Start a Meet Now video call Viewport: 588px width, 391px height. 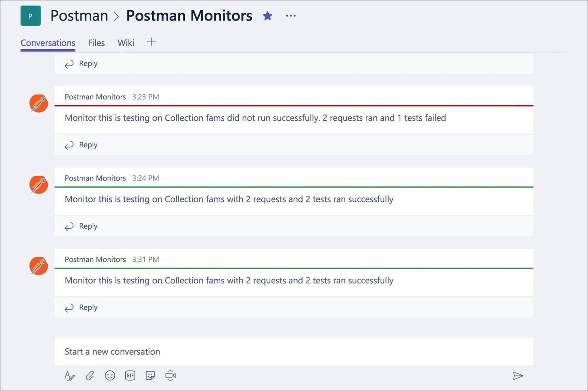click(x=170, y=376)
